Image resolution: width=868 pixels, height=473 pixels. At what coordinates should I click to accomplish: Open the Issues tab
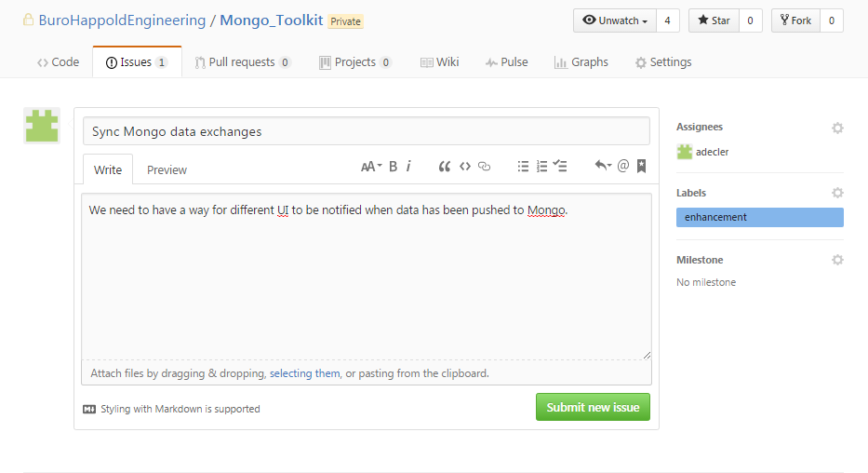[x=137, y=62]
